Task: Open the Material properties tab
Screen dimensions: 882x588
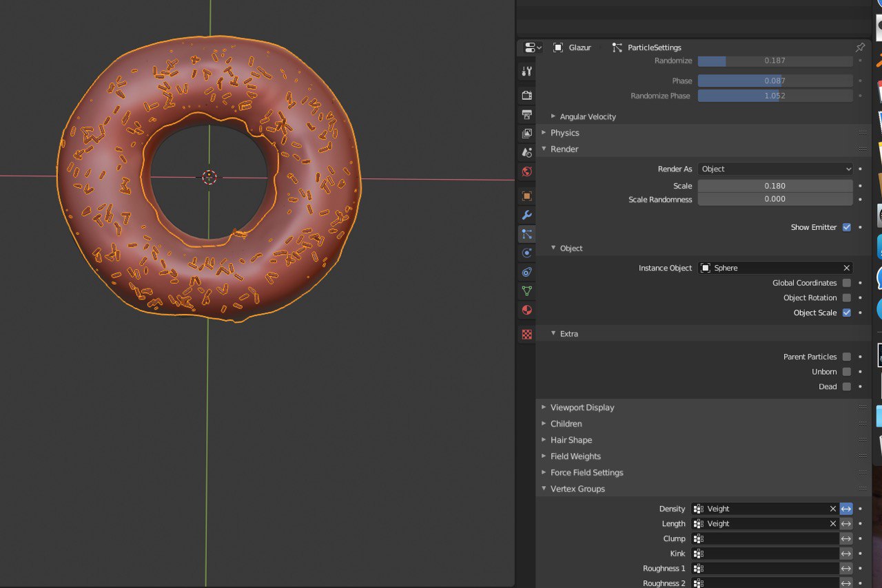Action: pyautogui.click(x=527, y=310)
